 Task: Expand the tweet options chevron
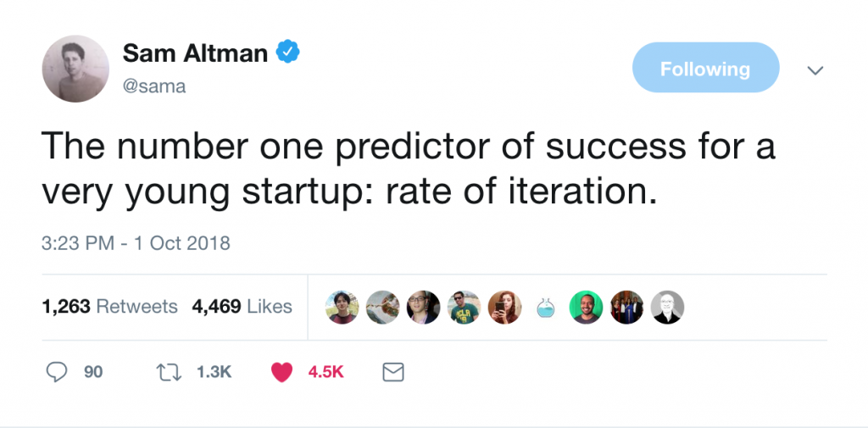click(x=815, y=71)
